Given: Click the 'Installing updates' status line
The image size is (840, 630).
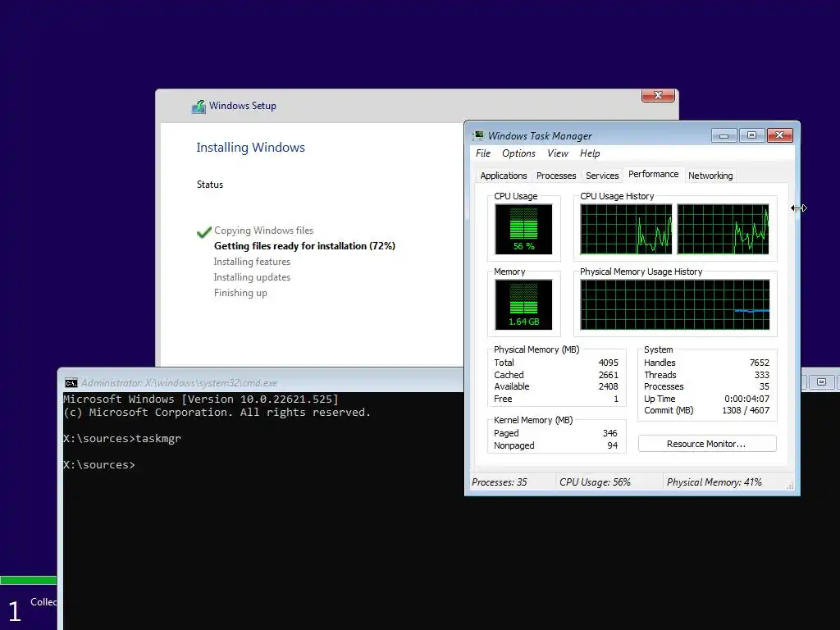Looking at the screenshot, I should (x=252, y=277).
